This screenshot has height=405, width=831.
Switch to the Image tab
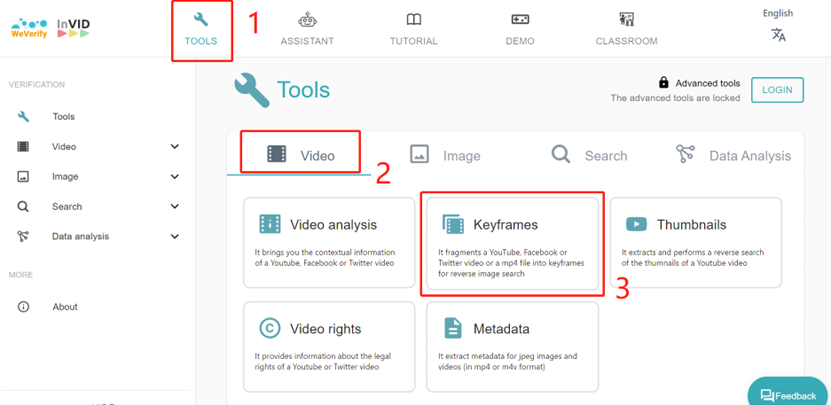coord(445,155)
